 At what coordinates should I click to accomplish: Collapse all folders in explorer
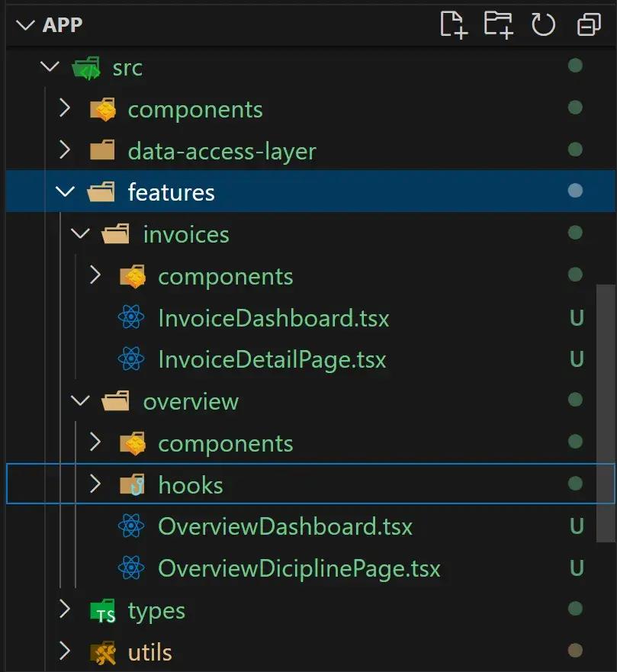[x=589, y=24]
